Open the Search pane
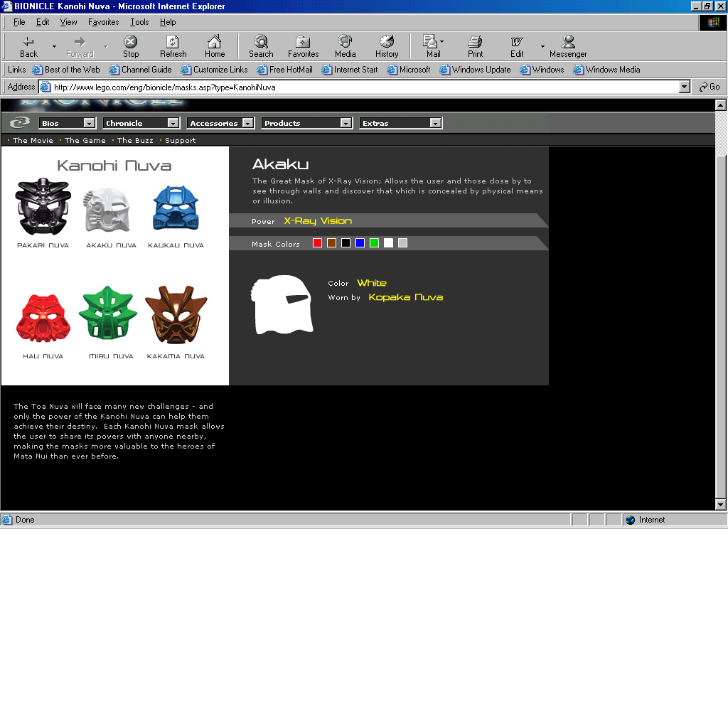Screen dimensions: 728x711 pos(261,46)
